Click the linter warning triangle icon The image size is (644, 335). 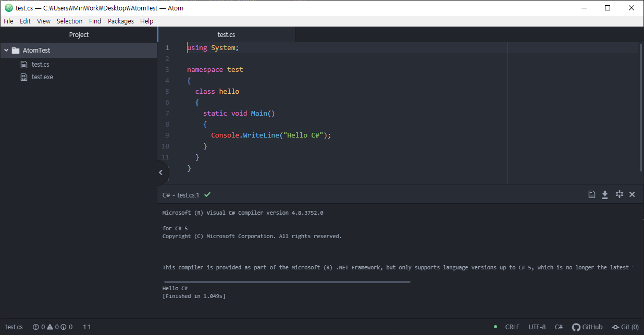50,327
